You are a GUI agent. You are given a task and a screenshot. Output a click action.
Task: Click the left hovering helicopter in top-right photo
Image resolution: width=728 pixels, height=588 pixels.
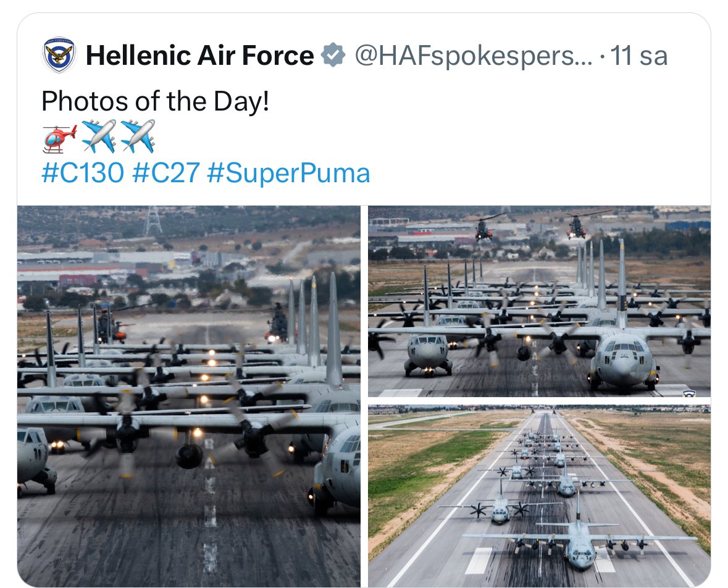click(x=485, y=229)
